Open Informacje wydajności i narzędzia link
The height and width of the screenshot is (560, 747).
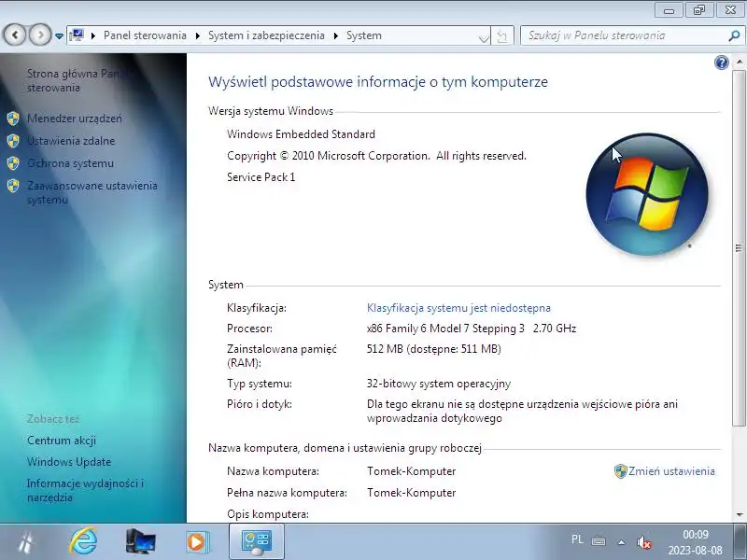tap(85, 490)
